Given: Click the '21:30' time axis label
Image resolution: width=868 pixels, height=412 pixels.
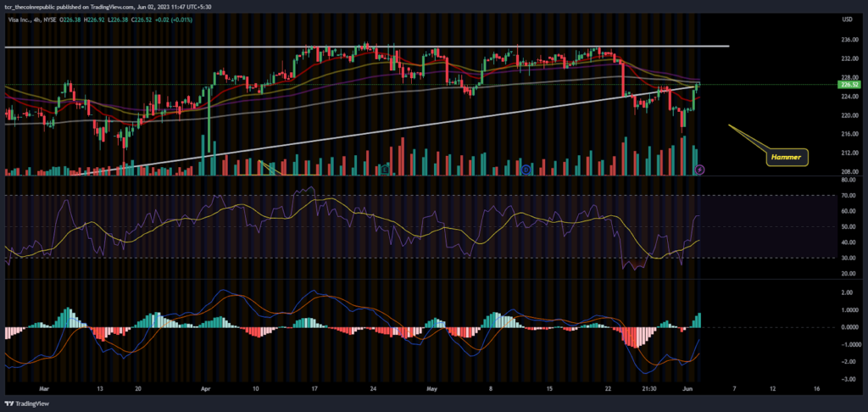Looking at the screenshot, I should point(650,389).
